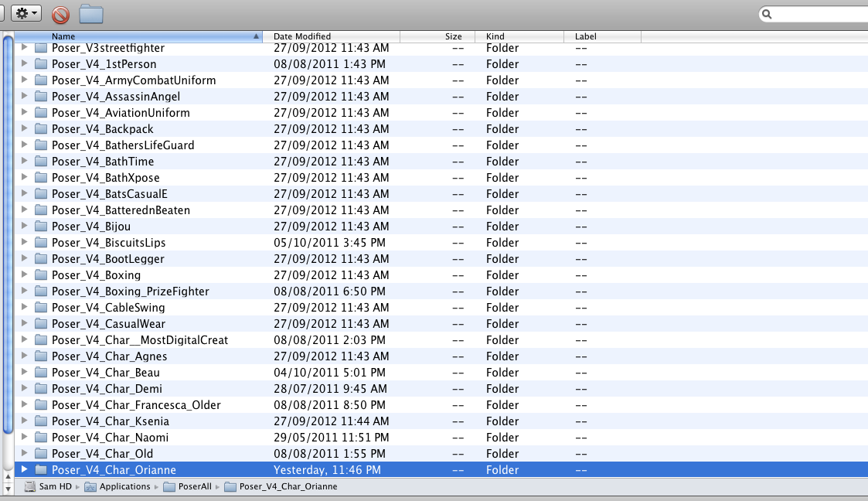868x501 pixels.
Task: Click folder icon of Poser_V4_Boxing_PrizeFighter
Action: [40, 291]
